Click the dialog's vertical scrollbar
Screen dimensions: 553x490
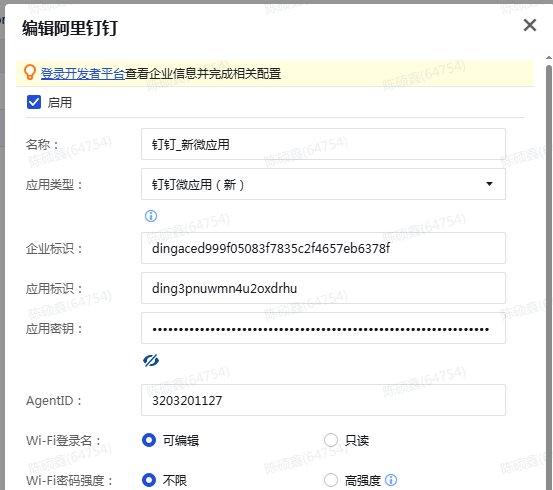pyautogui.click(x=549, y=275)
